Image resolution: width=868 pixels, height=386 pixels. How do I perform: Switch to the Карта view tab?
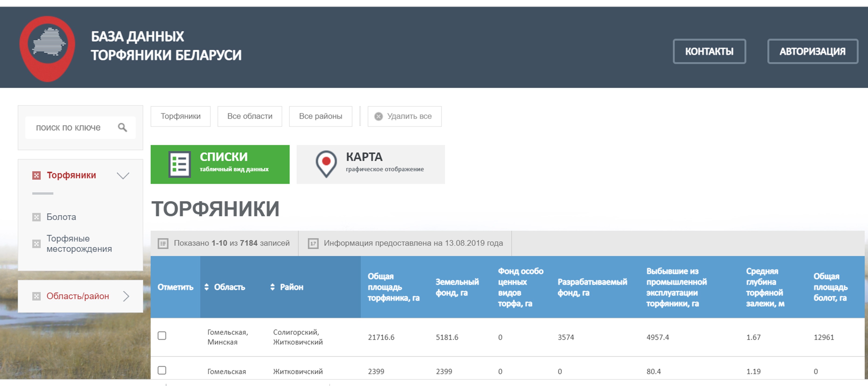[x=370, y=164]
